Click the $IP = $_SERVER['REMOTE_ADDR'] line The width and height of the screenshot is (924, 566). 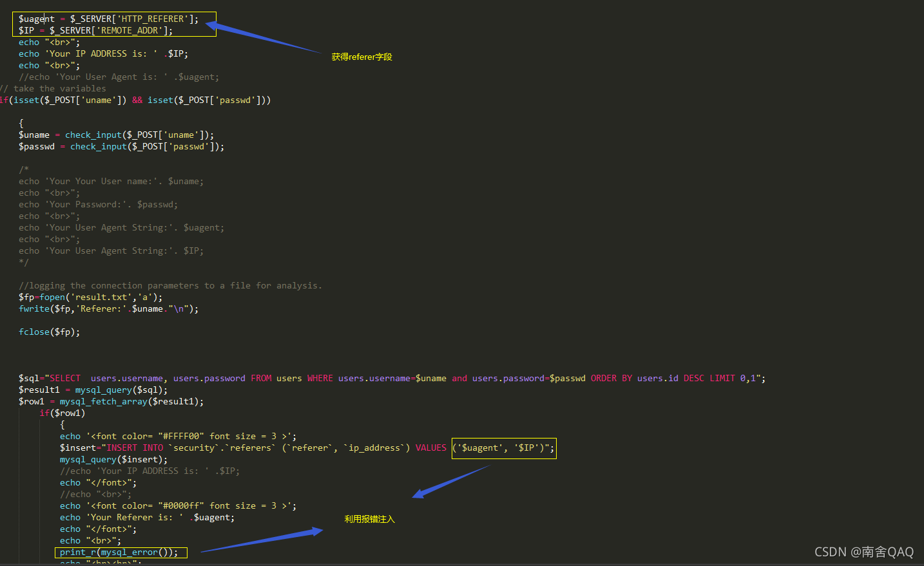[95, 30]
